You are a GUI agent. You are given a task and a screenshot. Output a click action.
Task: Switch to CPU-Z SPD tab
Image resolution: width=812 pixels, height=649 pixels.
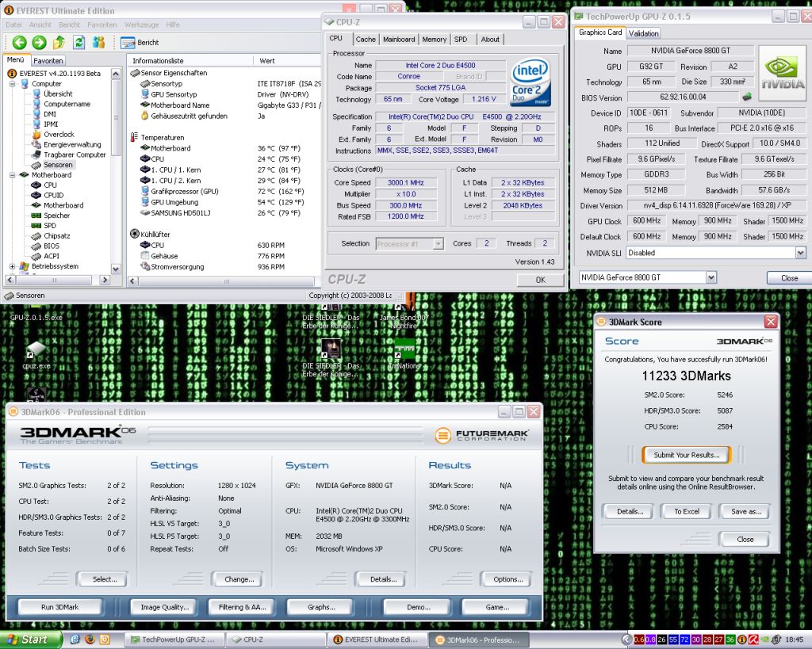(461, 40)
